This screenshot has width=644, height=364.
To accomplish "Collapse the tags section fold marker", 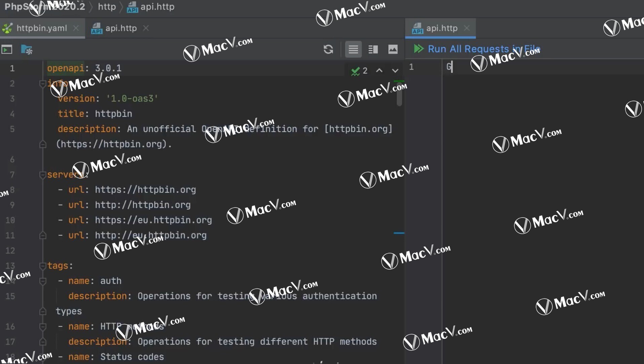I will tap(43, 266).
